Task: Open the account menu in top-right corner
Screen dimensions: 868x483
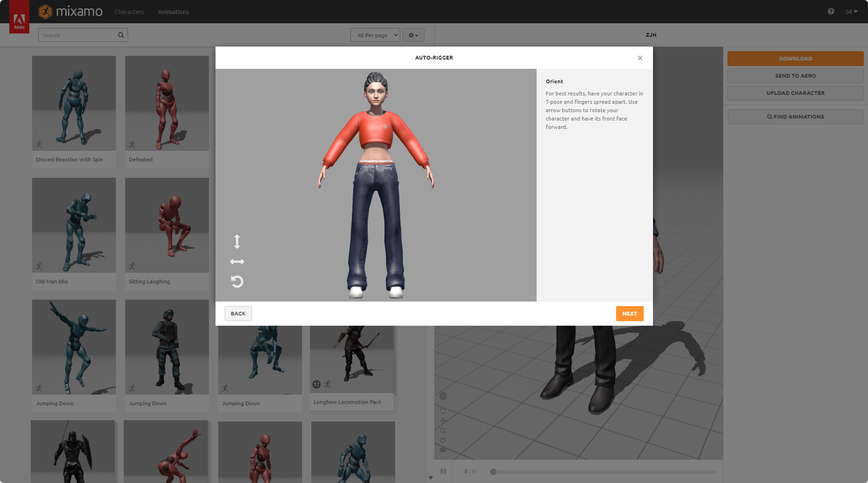Action: 851,12
